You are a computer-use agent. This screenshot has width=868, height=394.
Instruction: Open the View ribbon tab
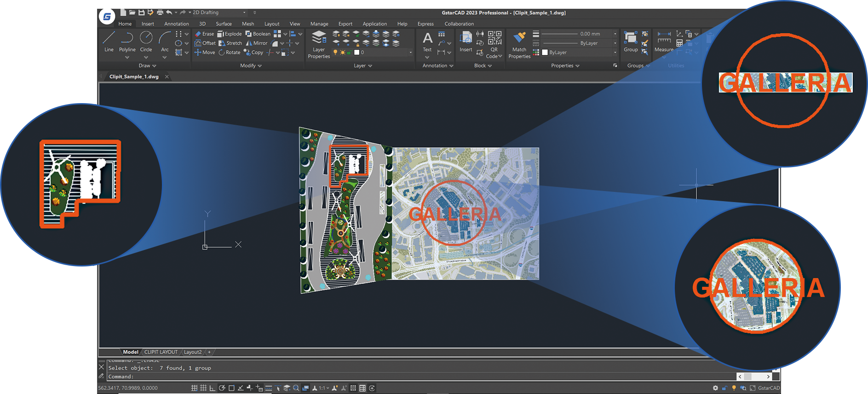295,24
